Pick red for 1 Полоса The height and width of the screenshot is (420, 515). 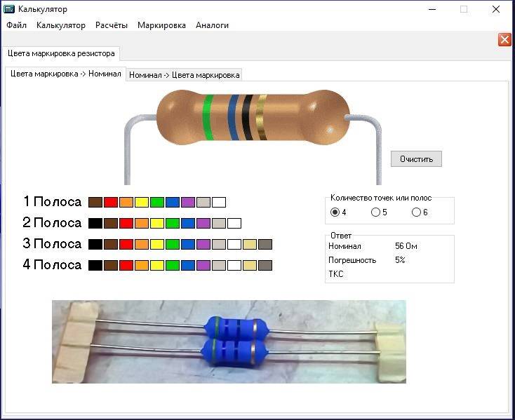[x=111, y=202]
